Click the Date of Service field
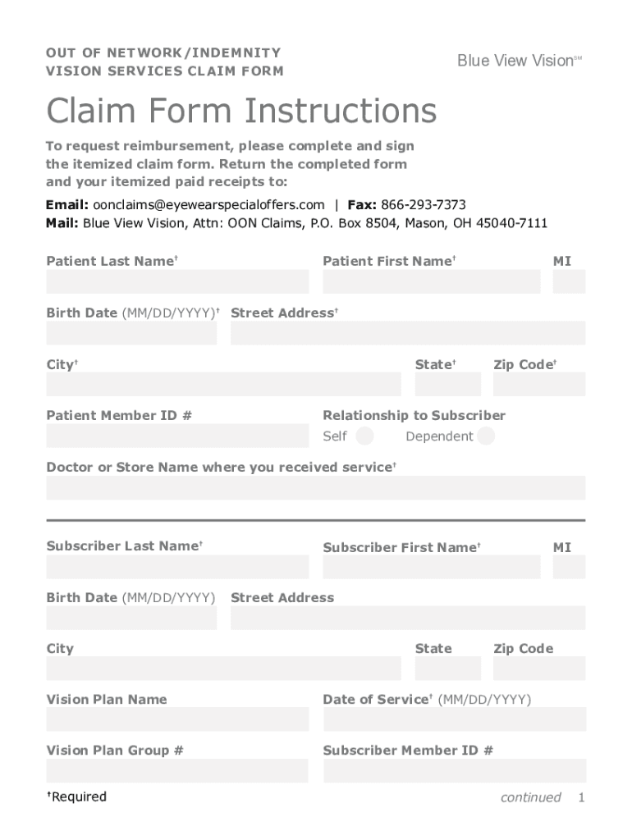The height and width of the screenshot is (840, 632). pyautogui.click(x=455, y=719)
